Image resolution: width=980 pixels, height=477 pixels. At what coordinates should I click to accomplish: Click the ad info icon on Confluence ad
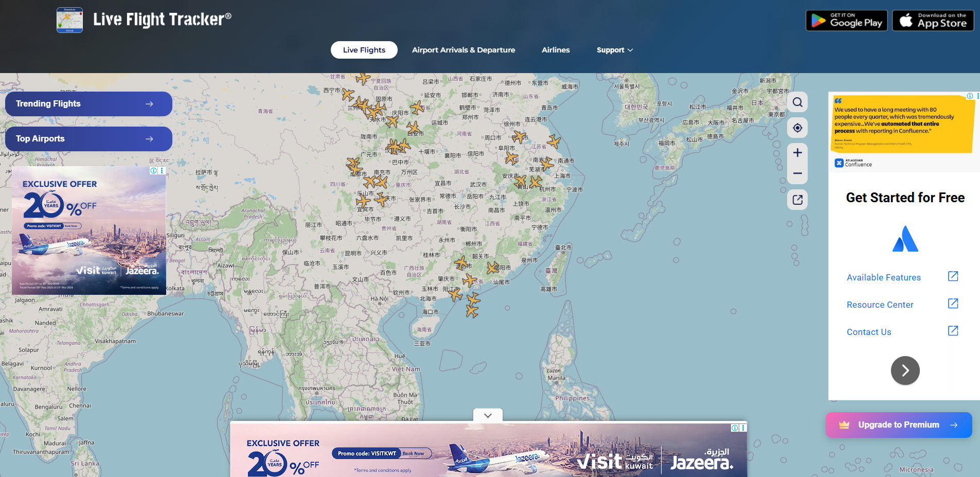(970, 96)
